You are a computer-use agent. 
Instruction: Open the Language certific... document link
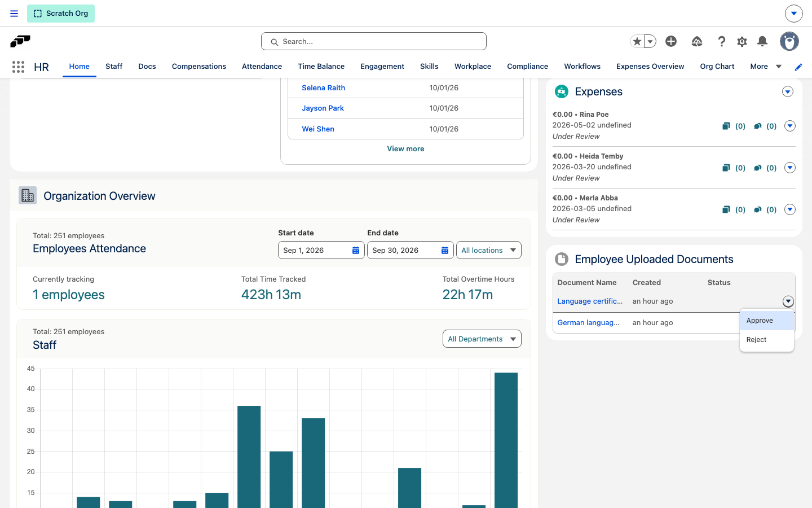pyautogui.click(x=590, y=301)
